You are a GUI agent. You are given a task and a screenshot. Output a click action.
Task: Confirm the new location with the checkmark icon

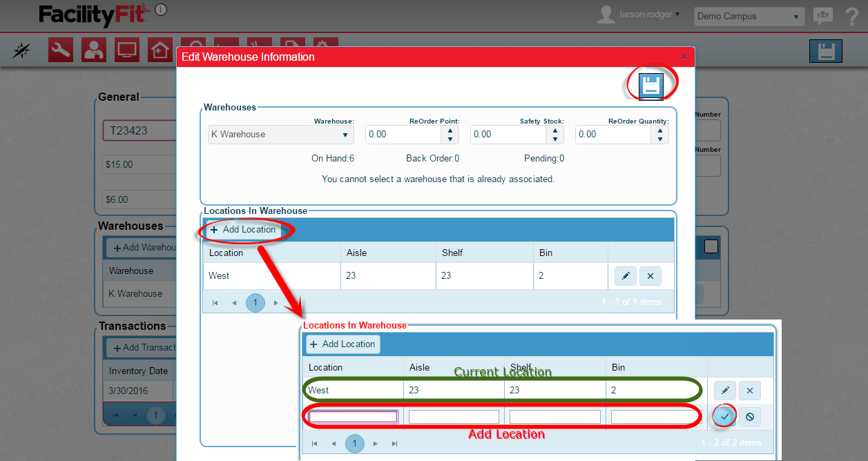point(724,416)
